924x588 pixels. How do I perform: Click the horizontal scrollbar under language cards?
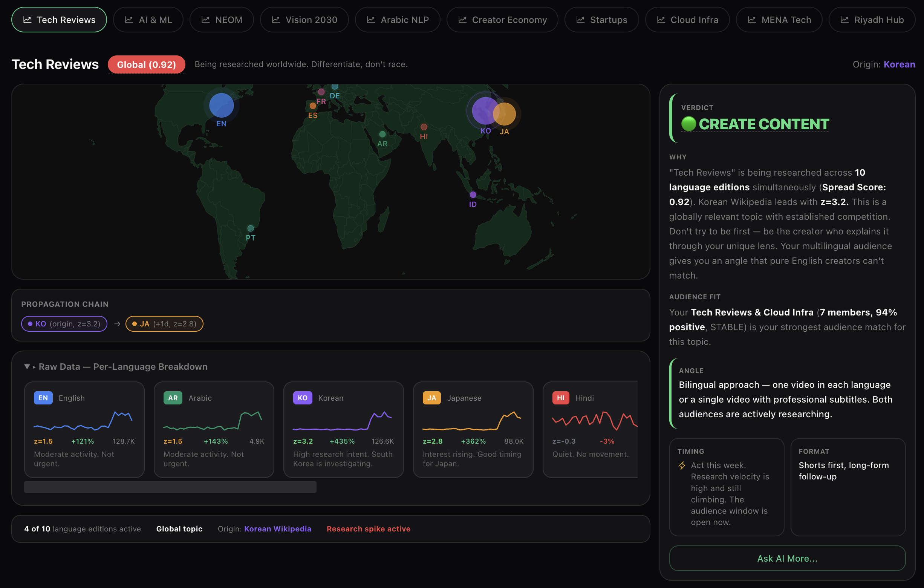coord(170,487)
